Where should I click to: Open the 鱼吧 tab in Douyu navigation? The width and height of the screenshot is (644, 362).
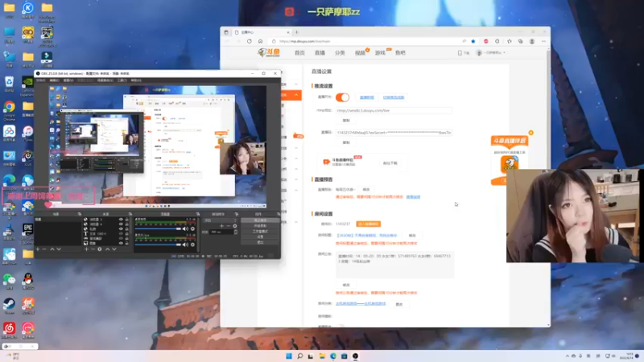(x=400, y=52)
